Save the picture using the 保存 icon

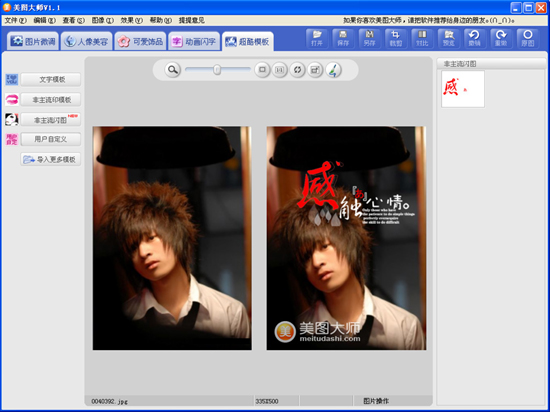tap(343, 38)
